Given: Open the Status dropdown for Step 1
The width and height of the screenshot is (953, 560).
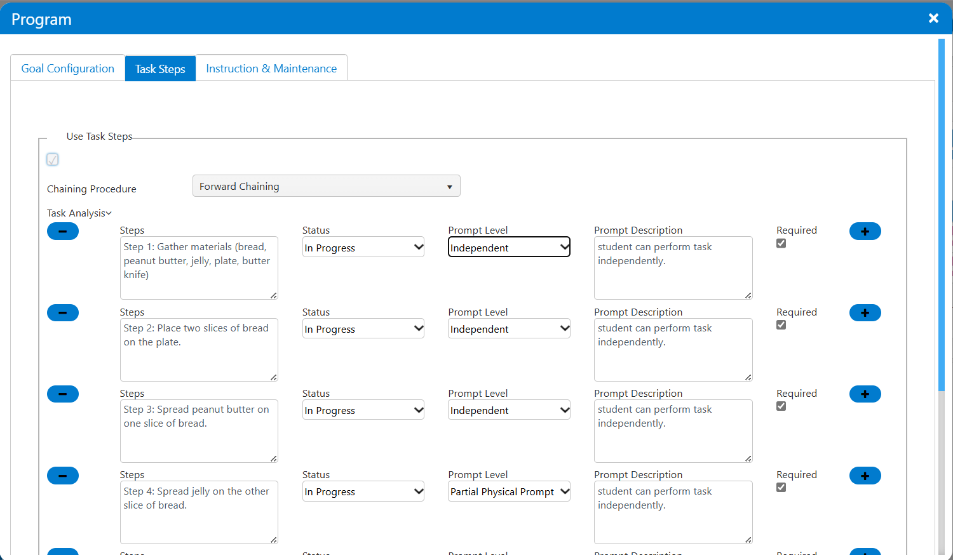Looking at the screenshot, I should point(363,247).
